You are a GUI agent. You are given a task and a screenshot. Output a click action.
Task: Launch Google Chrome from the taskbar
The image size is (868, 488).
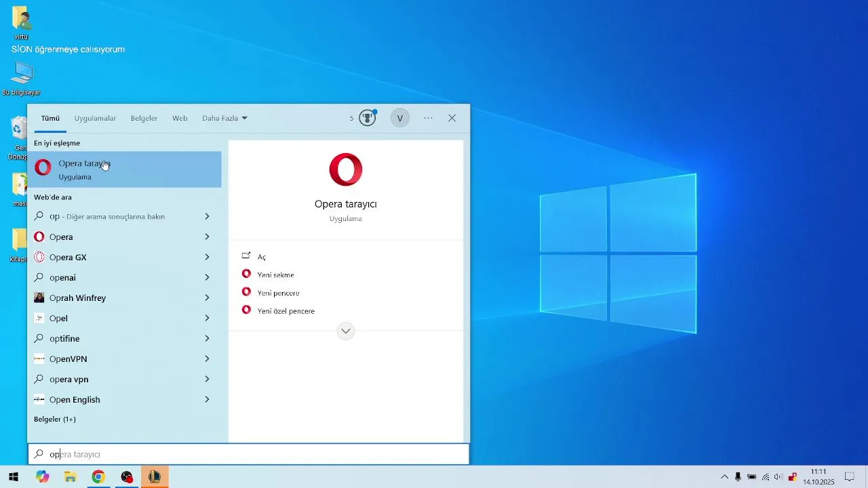[98, 477]
